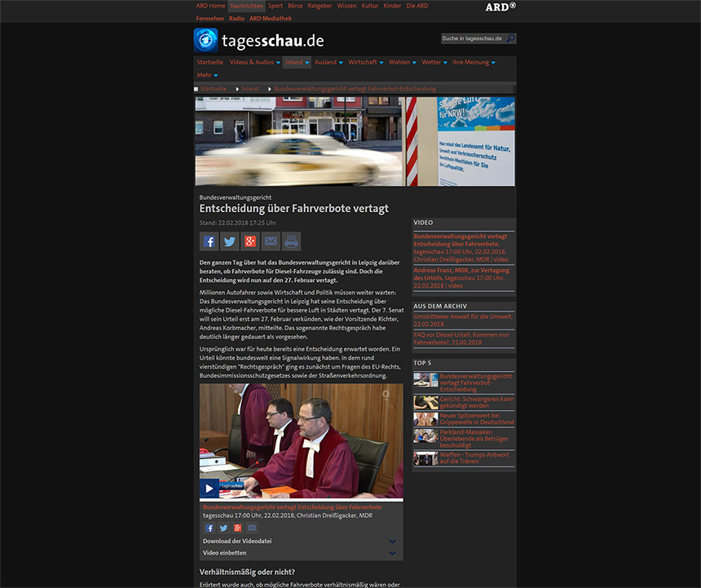This screenshot has width=701, height=588.
Task: Click the tagesschau.de logo icon
Action: click(205, 40)
